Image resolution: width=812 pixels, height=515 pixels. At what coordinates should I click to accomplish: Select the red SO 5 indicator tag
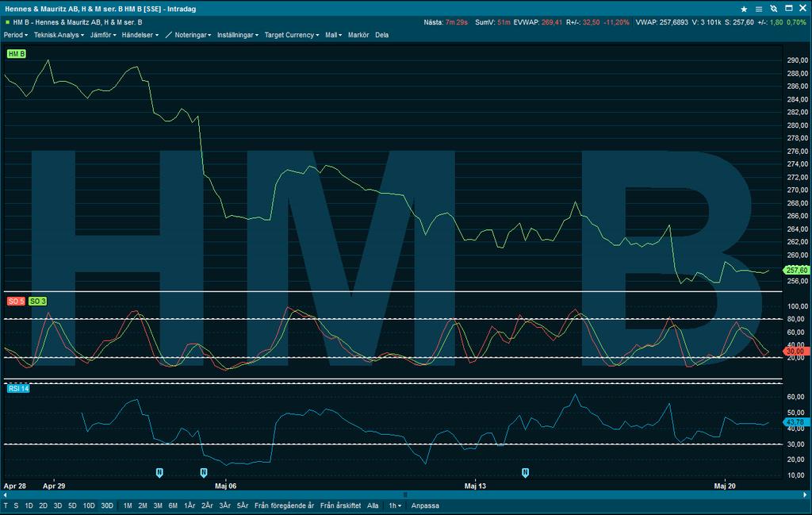[x=16, y=301]
